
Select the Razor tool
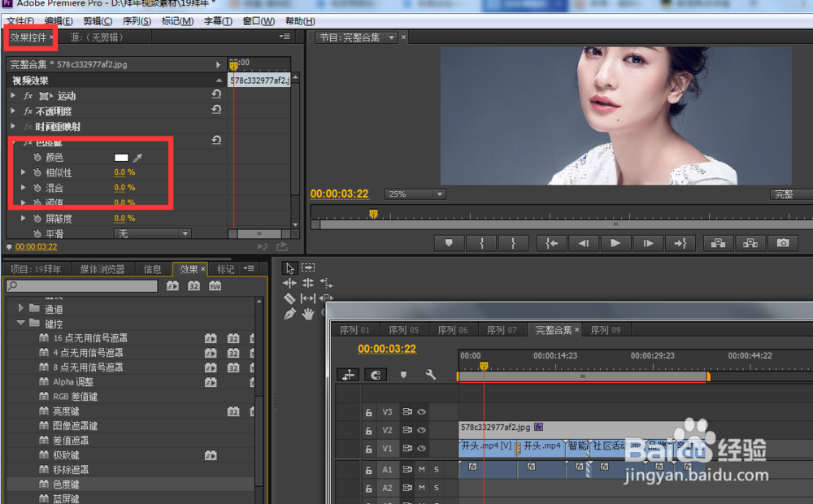289,298
